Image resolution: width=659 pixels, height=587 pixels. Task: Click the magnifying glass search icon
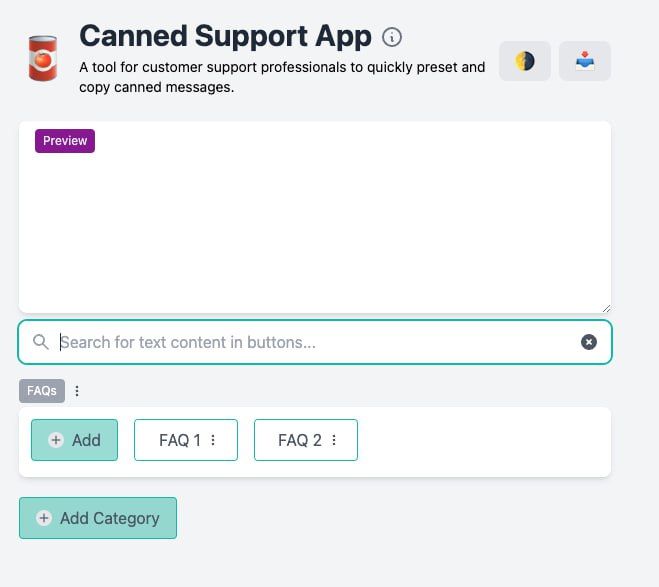[41, 342]
